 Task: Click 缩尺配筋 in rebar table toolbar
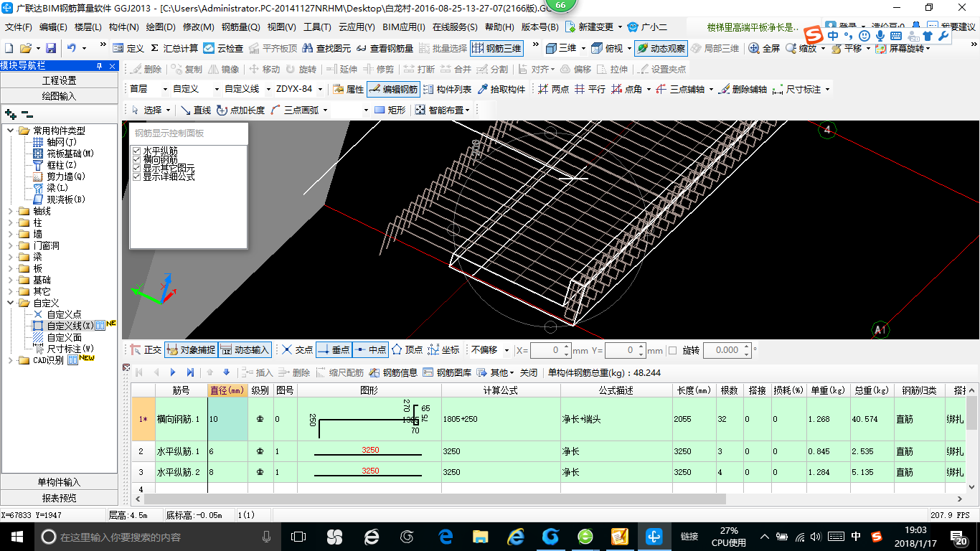339,372
